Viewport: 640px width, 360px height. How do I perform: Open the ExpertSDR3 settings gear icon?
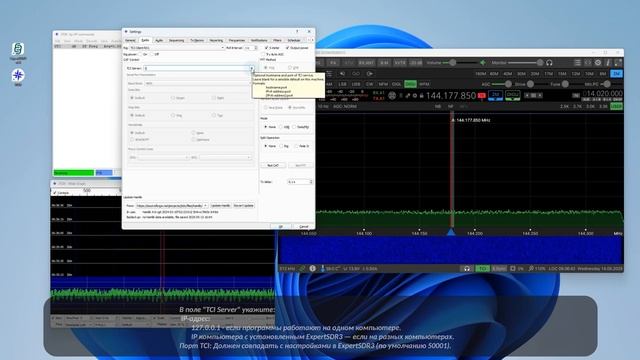coord(598,63)
